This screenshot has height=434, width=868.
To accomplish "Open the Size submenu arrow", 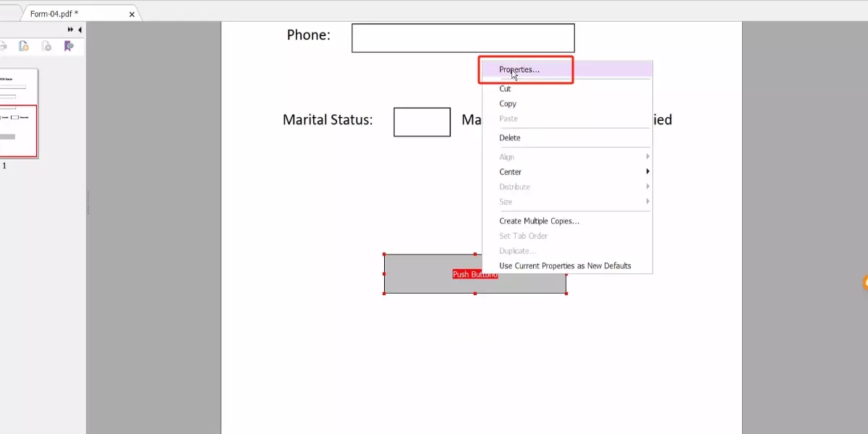I will 649,202.
